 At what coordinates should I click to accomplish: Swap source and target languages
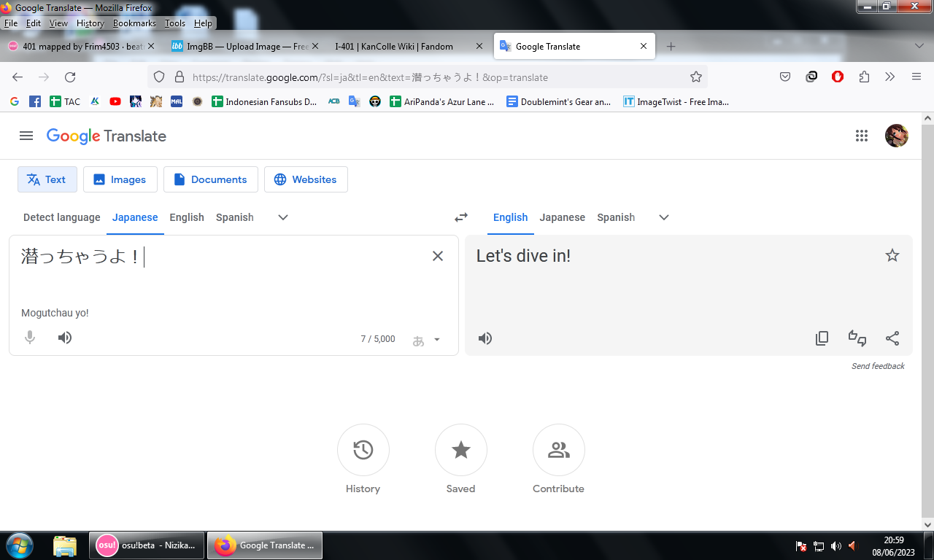coord(461,217)
